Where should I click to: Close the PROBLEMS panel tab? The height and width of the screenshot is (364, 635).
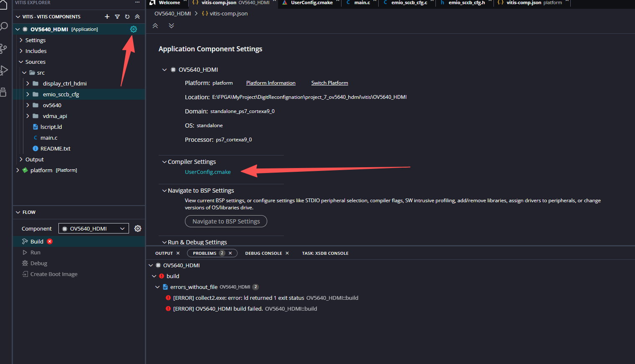[x=230, y=253]
